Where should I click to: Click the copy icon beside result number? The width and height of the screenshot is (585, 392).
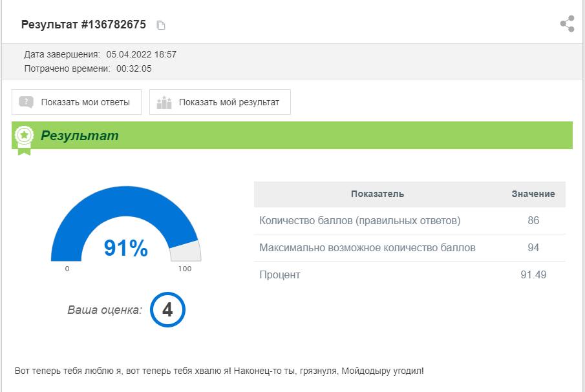tap(161, 25)
